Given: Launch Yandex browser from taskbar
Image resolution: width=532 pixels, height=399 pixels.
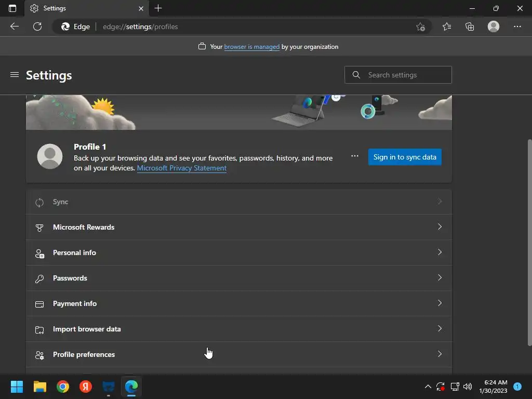Looking at the screenshot, I should [x=86, y=387].
